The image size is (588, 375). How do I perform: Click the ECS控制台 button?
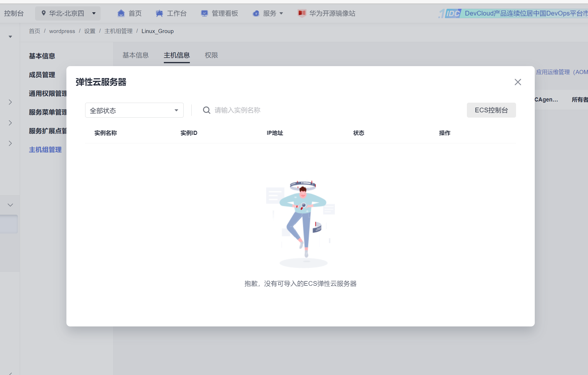(x=491, y=110)
